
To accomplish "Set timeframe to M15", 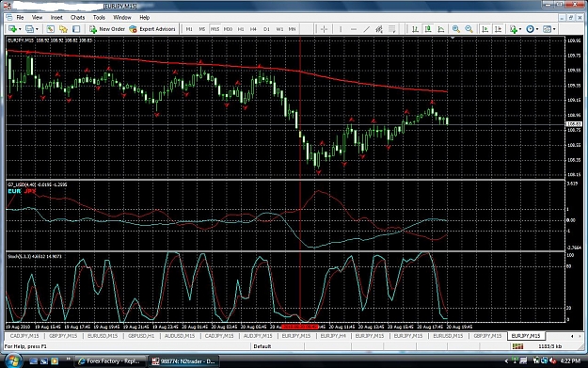I will click(x=215, y=29).
